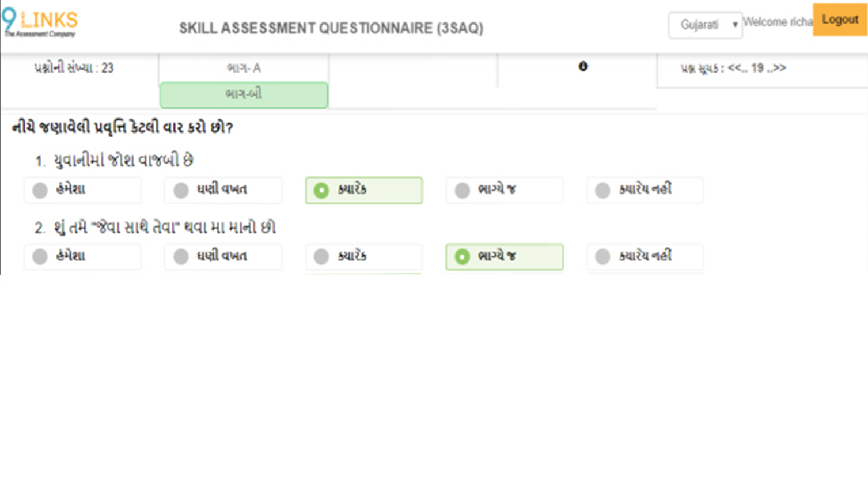Select the green ભાગ-બી tab
This screenshot has width=868, height=489.
[244, 94]
